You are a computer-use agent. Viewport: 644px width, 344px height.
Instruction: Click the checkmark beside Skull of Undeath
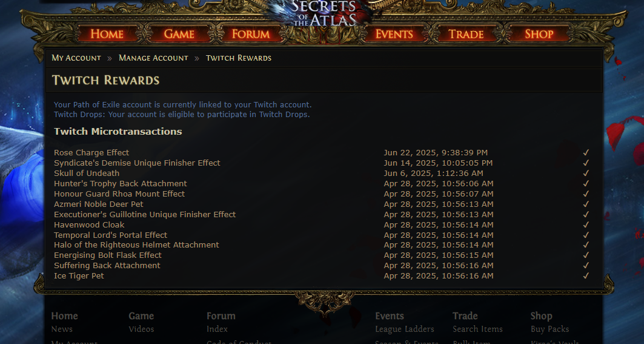coord(586,174)
